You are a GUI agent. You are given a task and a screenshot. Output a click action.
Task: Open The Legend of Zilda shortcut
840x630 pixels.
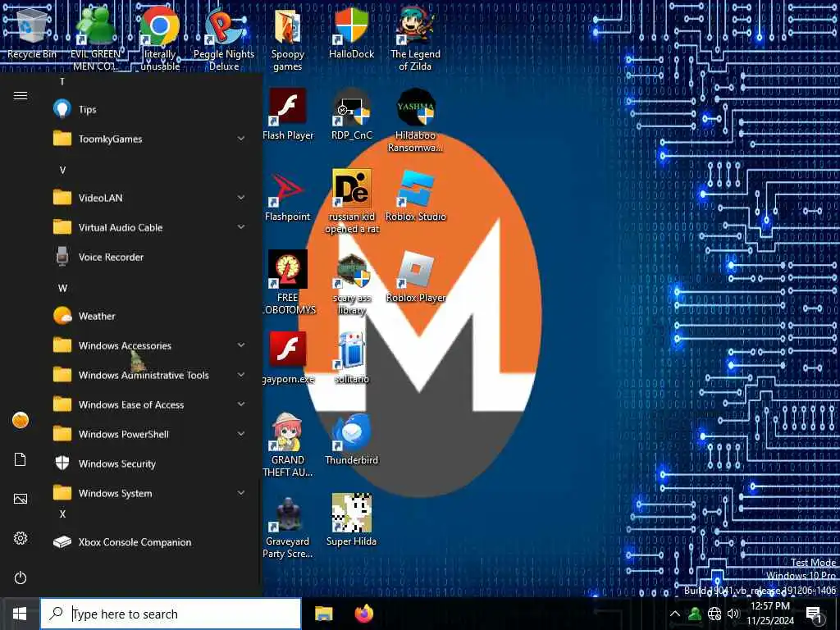[x=415, y=39]
